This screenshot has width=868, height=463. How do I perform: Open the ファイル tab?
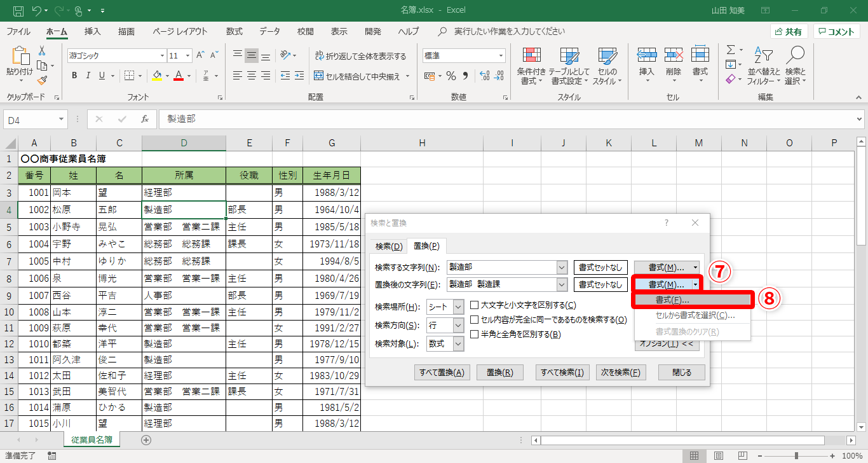18,31
